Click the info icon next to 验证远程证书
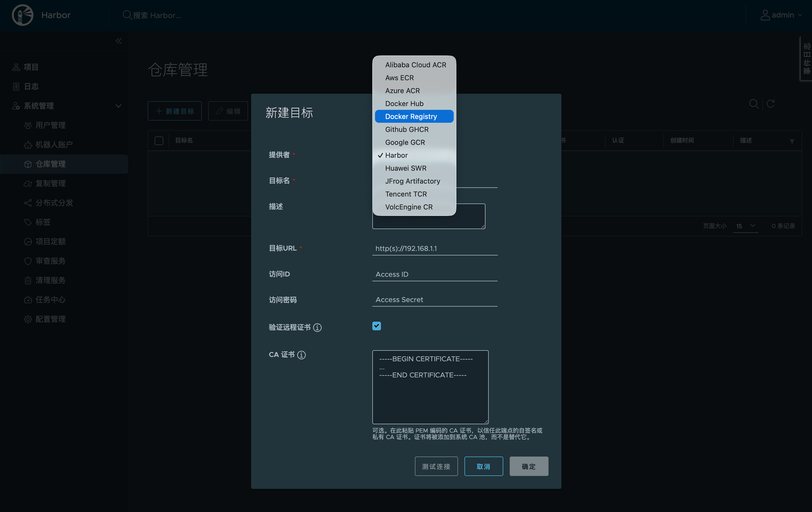 click(x=317, y=327)
